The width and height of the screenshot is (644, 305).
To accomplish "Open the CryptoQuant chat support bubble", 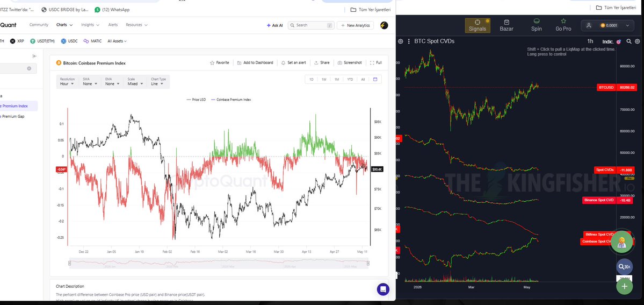I will pyautogui.click(x=383, y=289).
